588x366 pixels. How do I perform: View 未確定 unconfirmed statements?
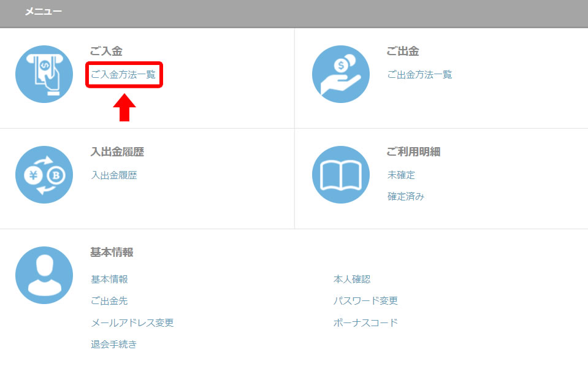coord(401,175)
